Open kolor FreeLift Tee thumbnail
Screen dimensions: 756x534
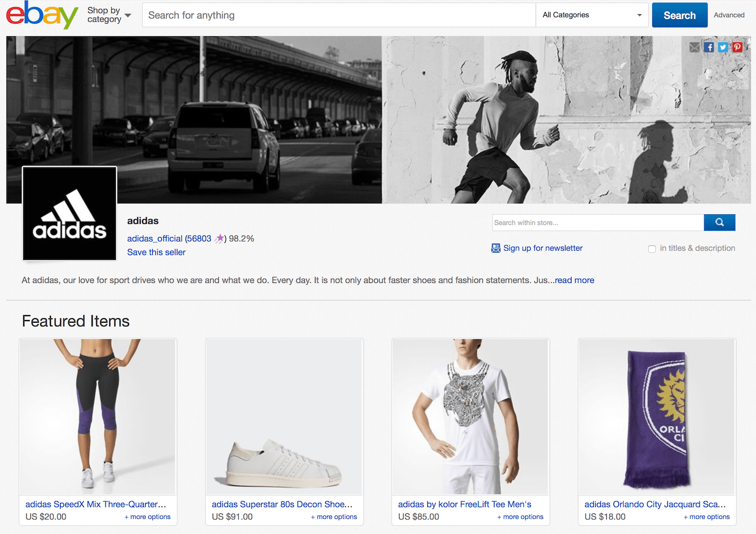471,417
